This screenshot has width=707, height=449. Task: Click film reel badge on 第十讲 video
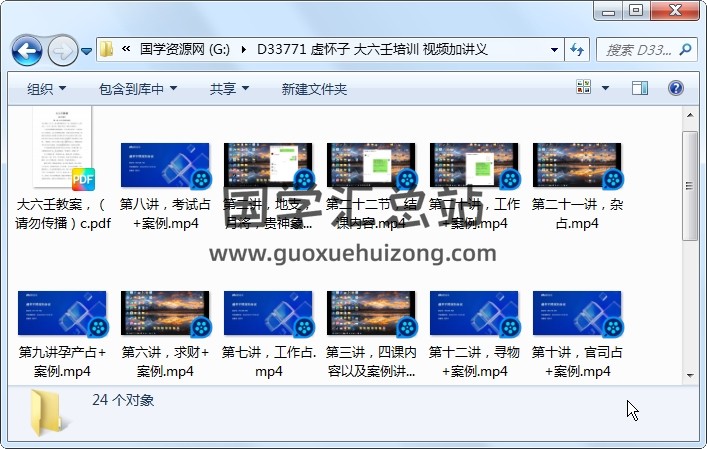613,328
